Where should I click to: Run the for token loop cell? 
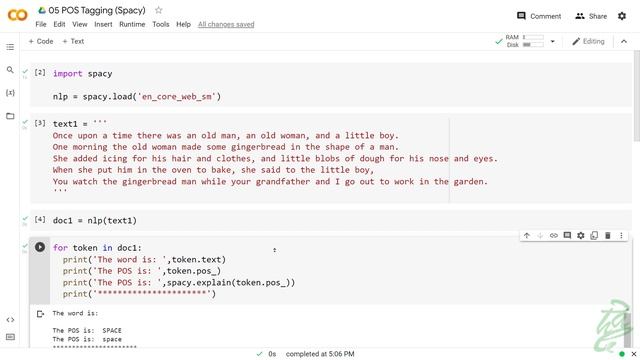coord(40,247)
